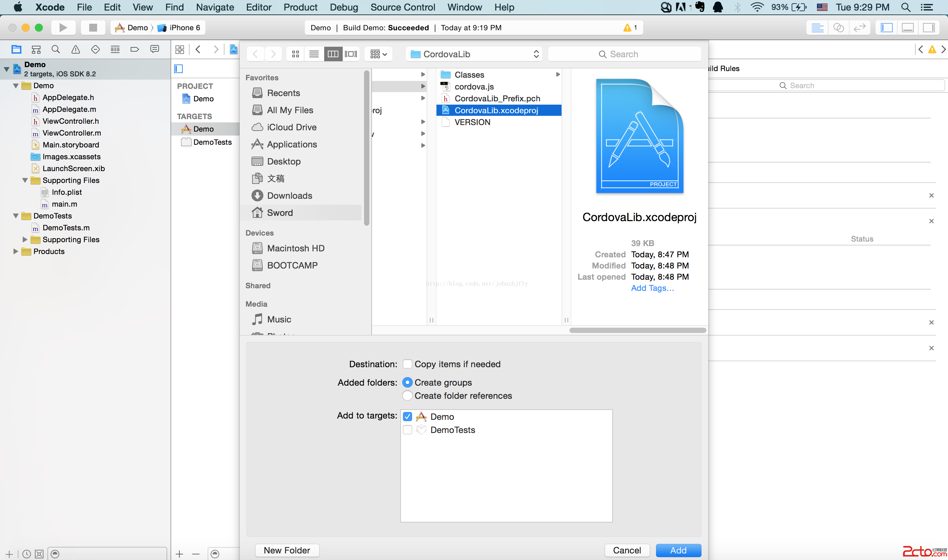Show the Assistant editor
The width and height of the screenshot is (948, 560).
pos(838,28)
